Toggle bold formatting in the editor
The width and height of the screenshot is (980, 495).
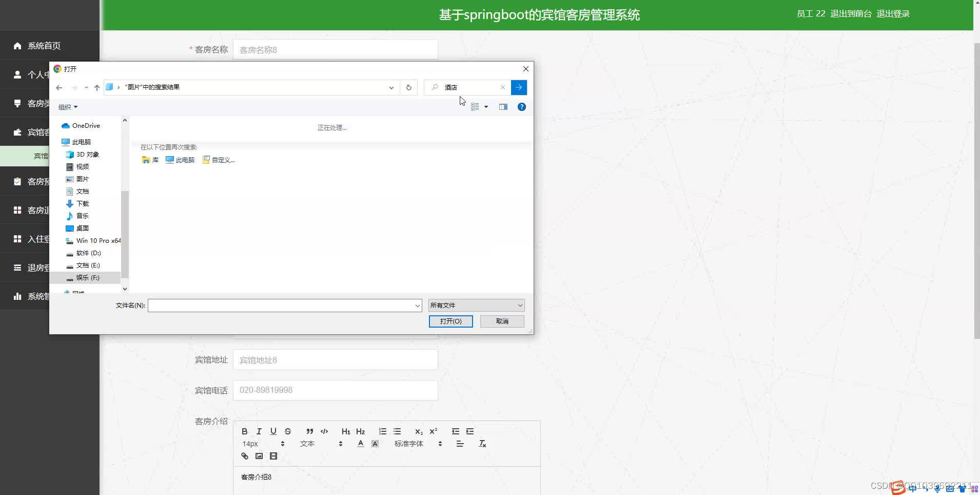tap(245, 431)
